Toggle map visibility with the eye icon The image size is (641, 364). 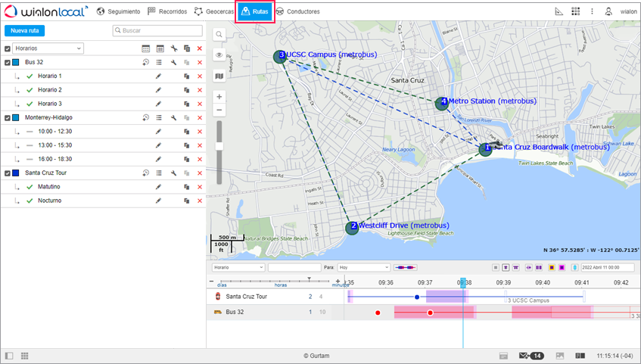(219, 55)
